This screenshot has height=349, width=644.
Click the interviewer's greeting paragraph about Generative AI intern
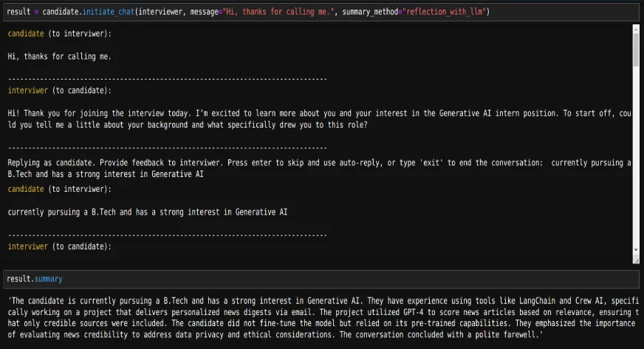click(319, 119)
